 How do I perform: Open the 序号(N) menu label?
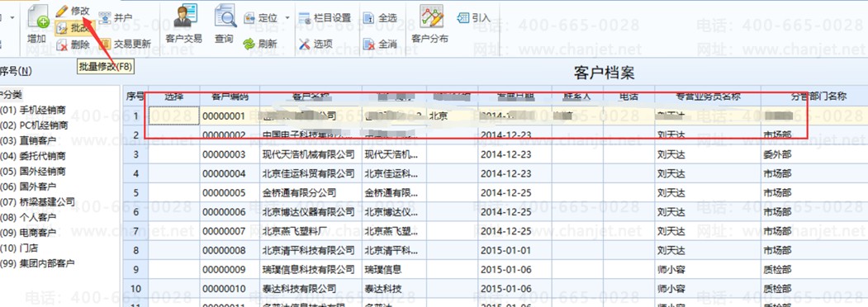pyautogui.click(x=16, y=71)
